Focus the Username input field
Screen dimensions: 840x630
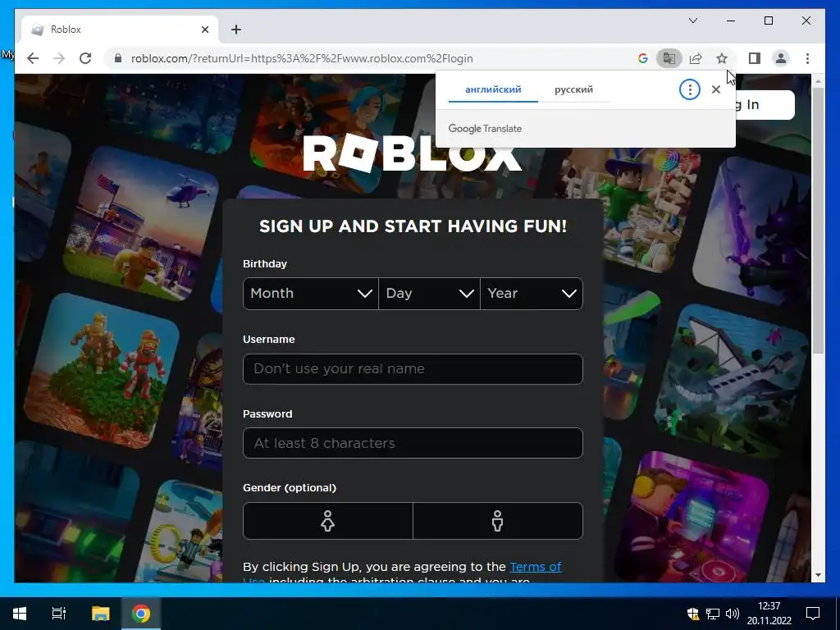point(413,369)
